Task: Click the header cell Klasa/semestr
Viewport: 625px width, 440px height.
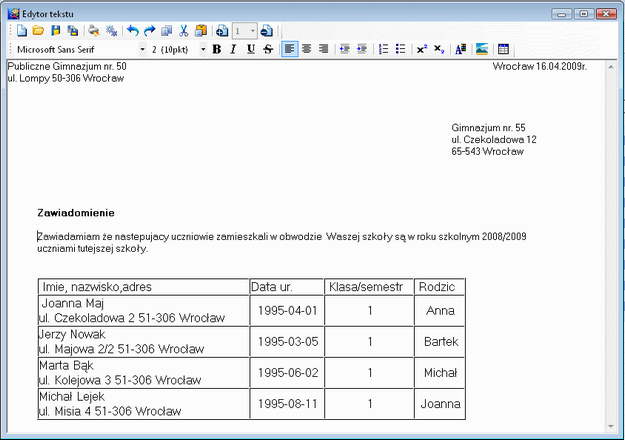Action: point(369,287)
